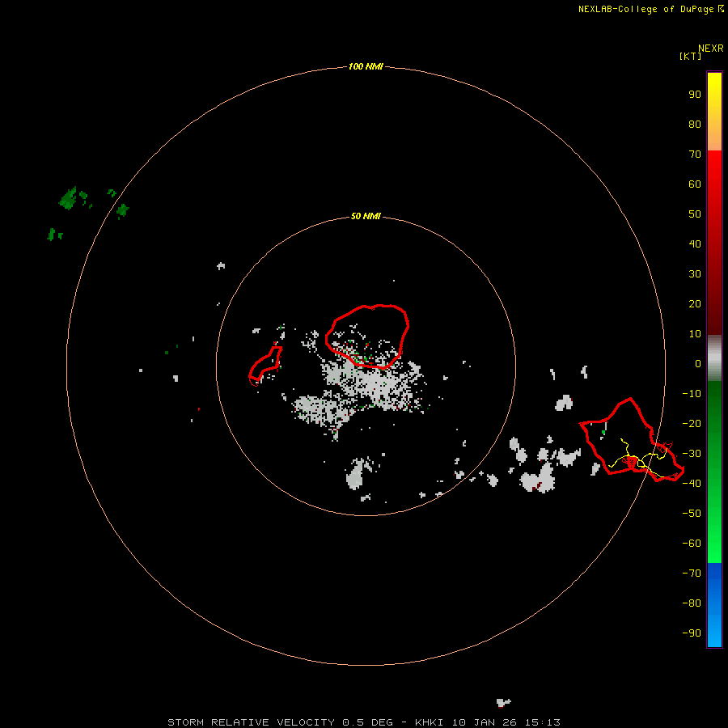Click the -20 value on velocity scale

(692, 424)
